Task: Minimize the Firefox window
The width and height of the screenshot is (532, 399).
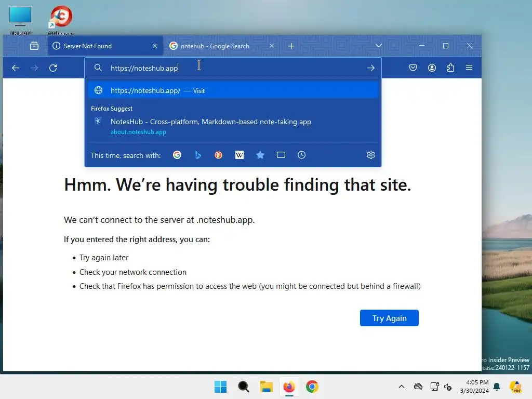Action: 422,46
